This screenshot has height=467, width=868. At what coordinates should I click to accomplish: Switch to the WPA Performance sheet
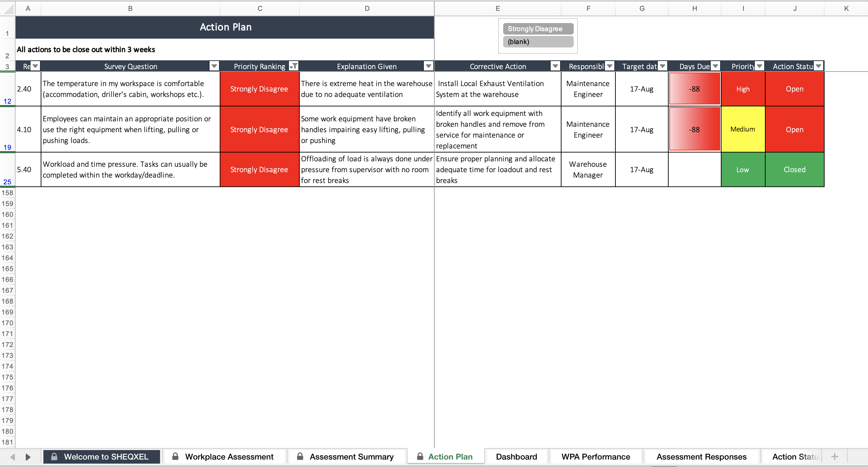click(596, 456)
